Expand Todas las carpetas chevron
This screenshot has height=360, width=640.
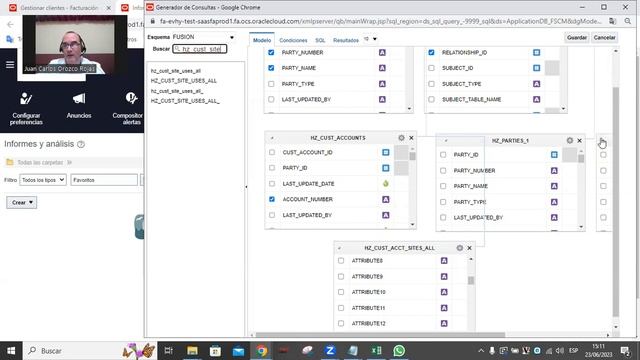point(70,162)
